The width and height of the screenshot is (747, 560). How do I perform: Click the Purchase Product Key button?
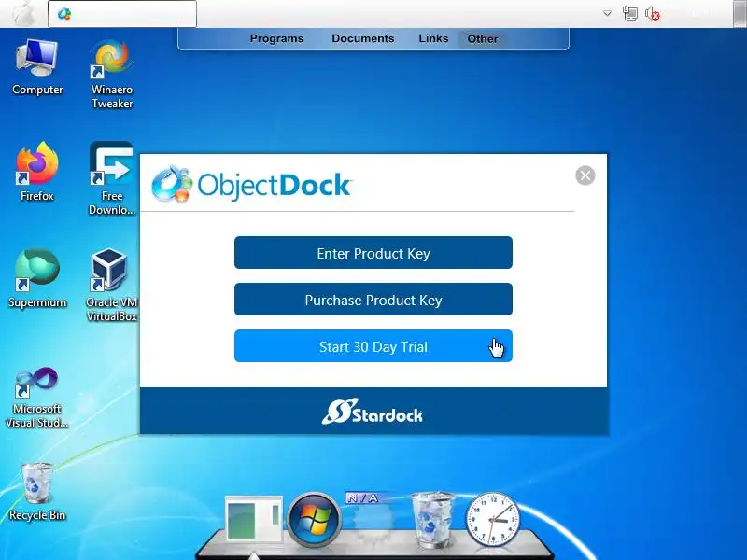(x=373, y=300)
